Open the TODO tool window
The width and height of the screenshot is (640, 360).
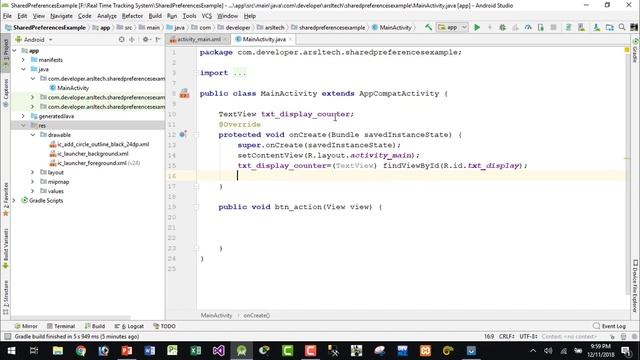tap(164, 326)
